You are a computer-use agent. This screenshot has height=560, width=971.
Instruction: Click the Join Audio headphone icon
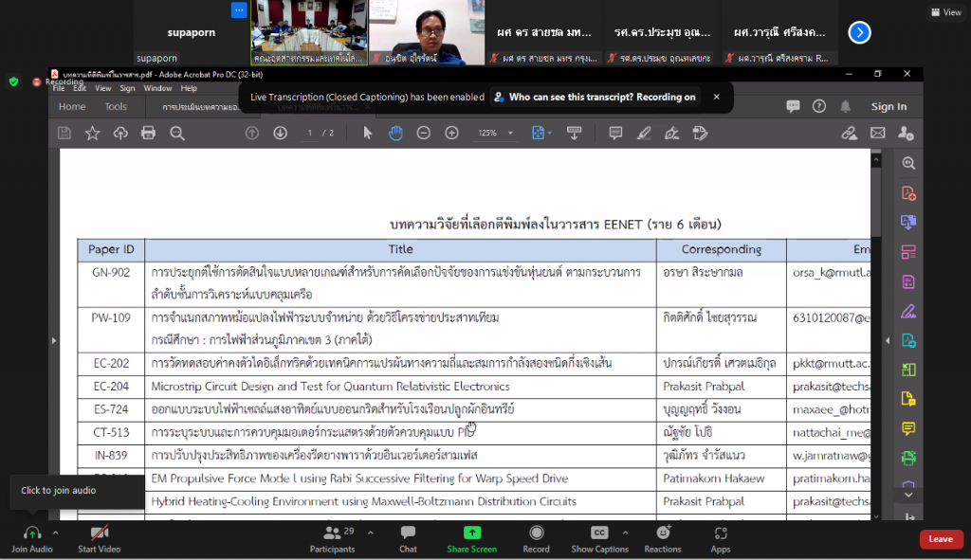point(32,533)
